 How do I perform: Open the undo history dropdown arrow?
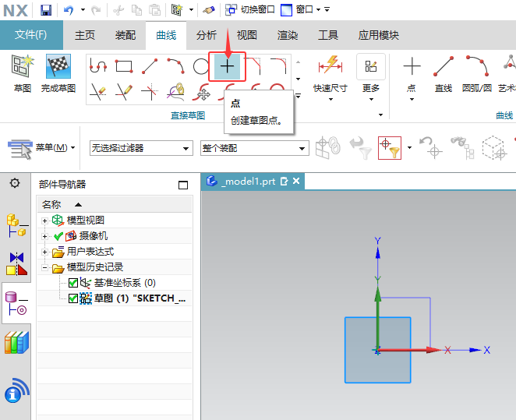[83, 10]
